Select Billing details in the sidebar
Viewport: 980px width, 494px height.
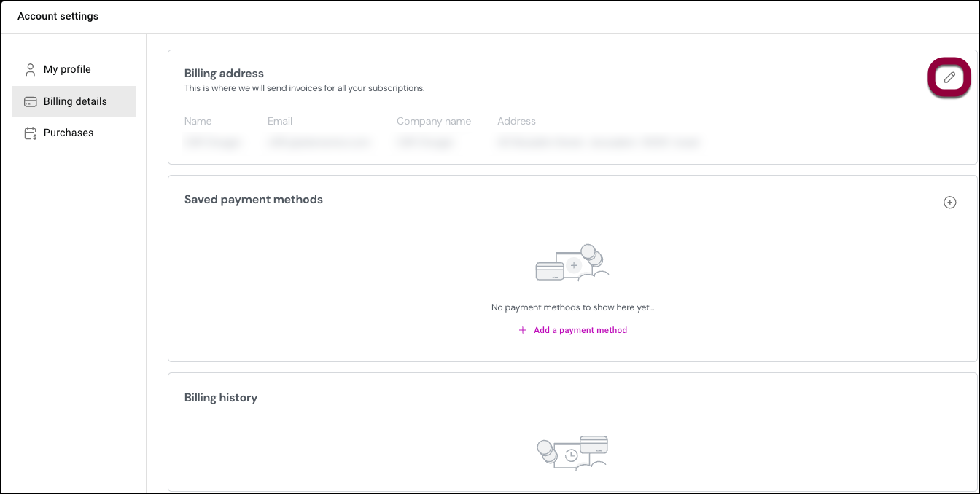coord(75,101)
